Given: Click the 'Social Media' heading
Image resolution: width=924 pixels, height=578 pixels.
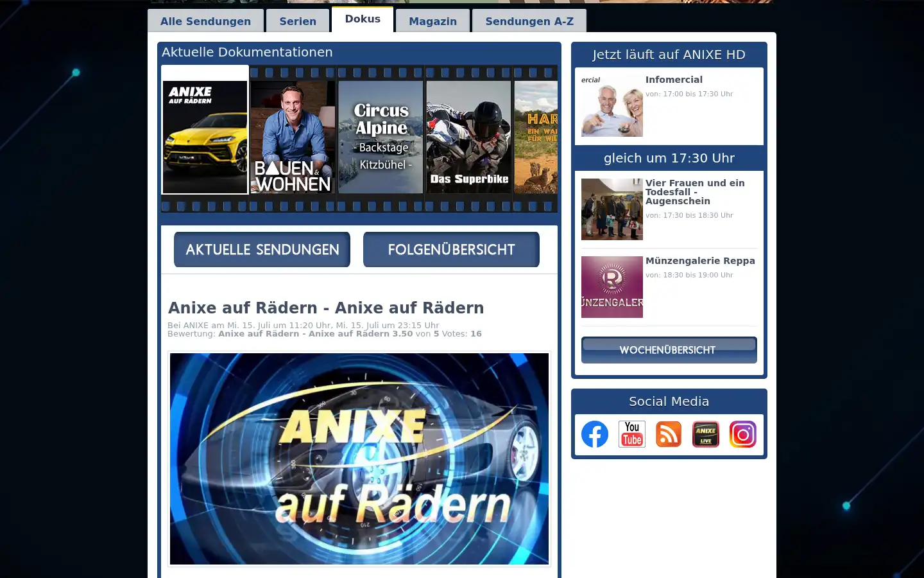Looking at the screenshot, I should [669, 401].
